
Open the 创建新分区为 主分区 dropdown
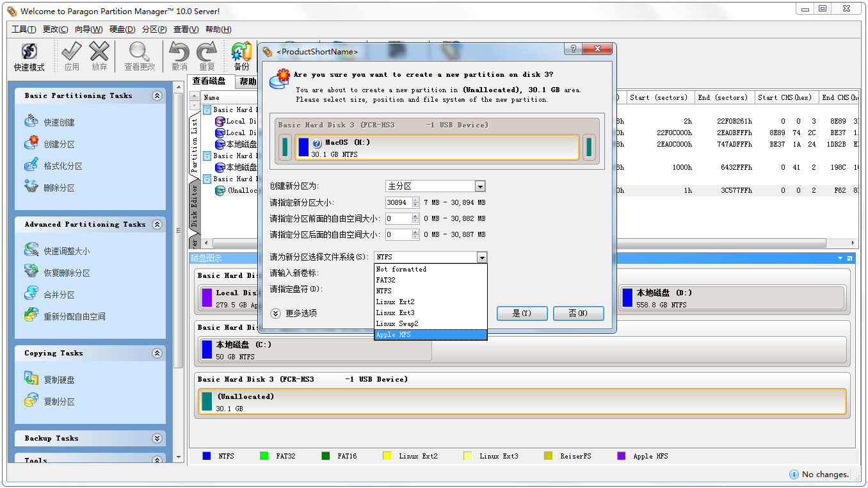tap(480, 186)
